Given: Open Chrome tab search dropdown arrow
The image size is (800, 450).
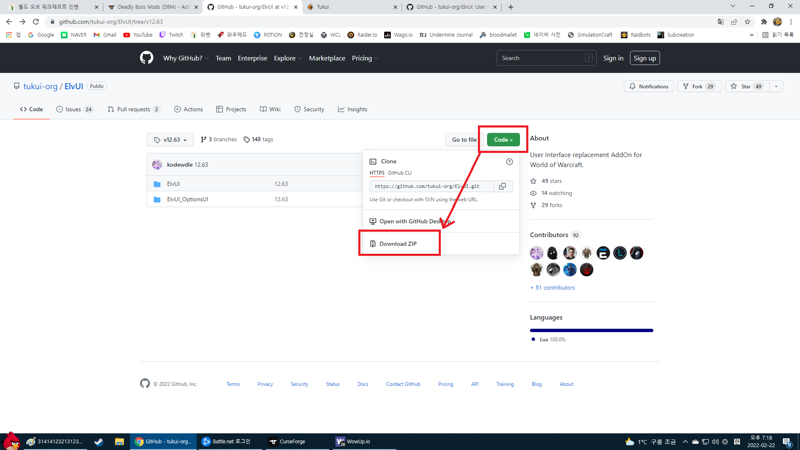Looking at the screenshot, I should (733, 7).
